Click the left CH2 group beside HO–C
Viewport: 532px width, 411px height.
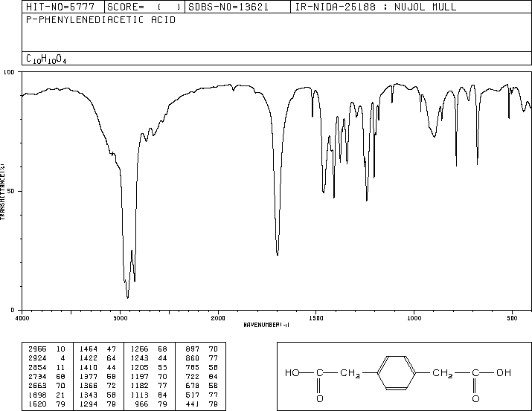click(x=350, y=374)
